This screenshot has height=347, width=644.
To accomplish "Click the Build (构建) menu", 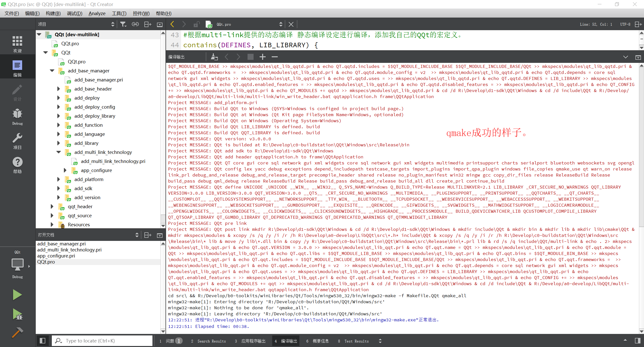I will [x=51, y=13].
